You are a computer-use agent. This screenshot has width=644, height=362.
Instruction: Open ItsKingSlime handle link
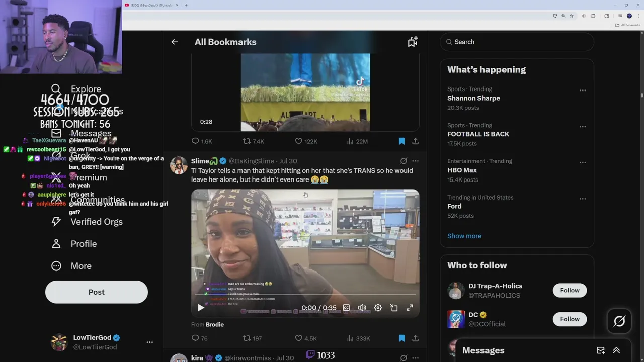pyautogui.click(x=252, y=161)
